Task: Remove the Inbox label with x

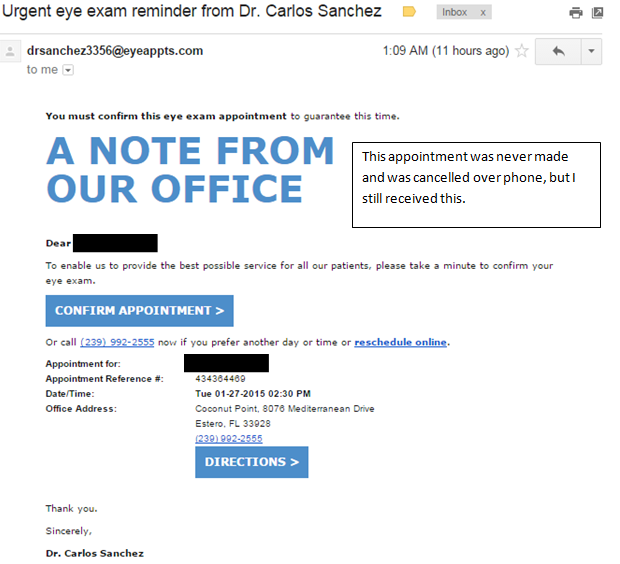Action: click(x=483, y=12)
